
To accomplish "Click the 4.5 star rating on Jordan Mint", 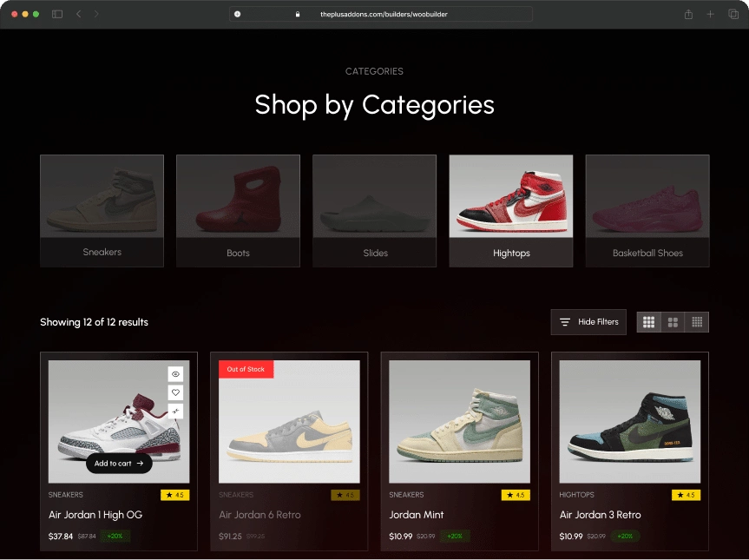I will click(x=516, y=495).
